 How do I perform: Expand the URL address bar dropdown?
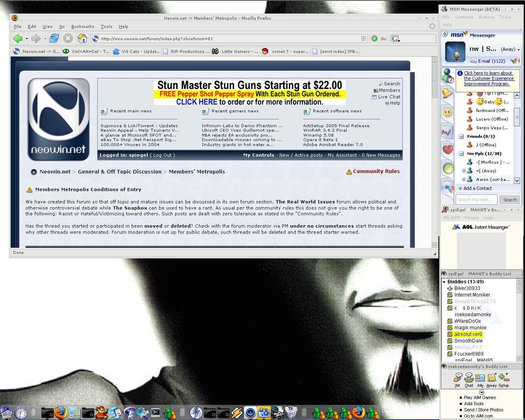pyautogui.click(x=363, y=39)
